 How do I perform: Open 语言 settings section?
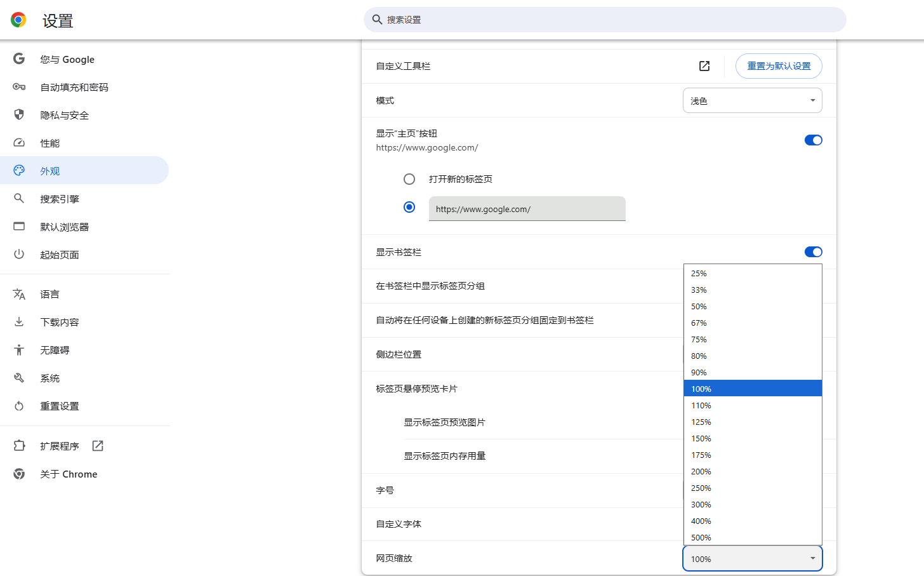[x=84, y=294]
